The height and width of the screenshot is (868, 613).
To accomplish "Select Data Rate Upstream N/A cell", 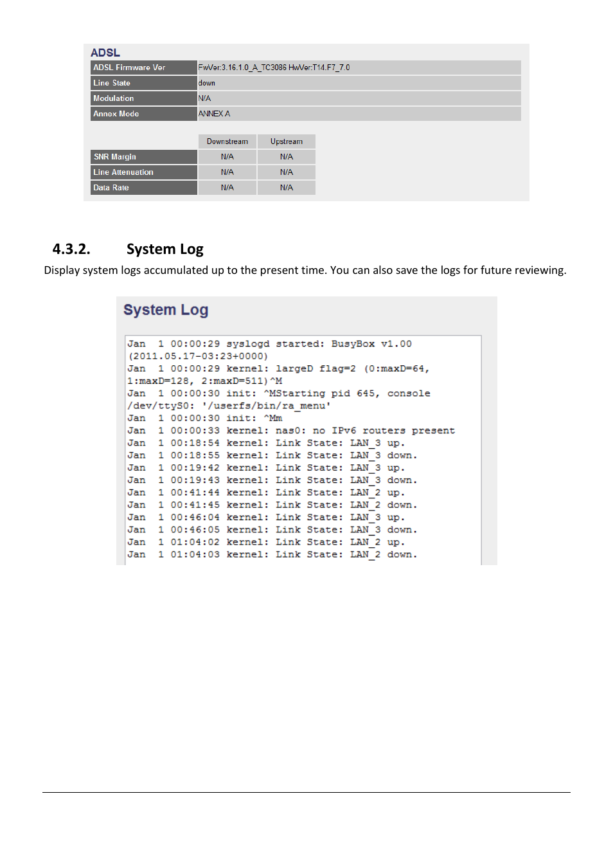I will pyautogui.click(x=287, y=188).
